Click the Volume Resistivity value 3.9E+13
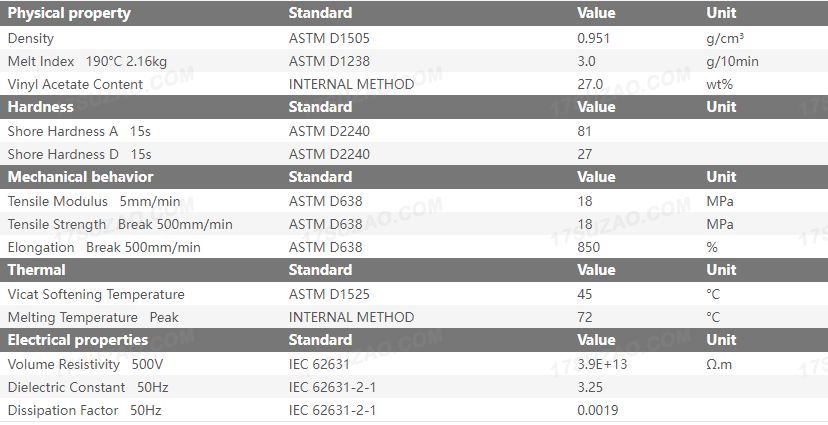 coord(602,364)
